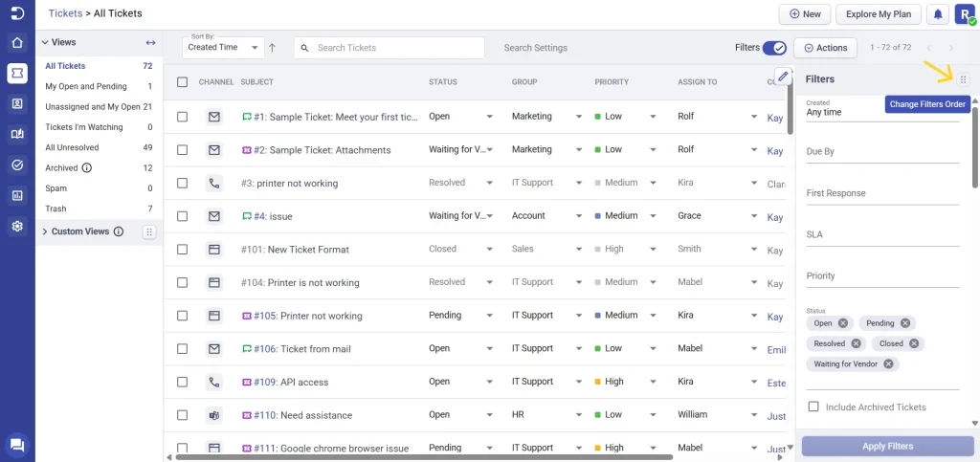This screenshot has width=980, height=462.
Task: Open the Settings gear in sidebar
Action: tap(17, 226)
